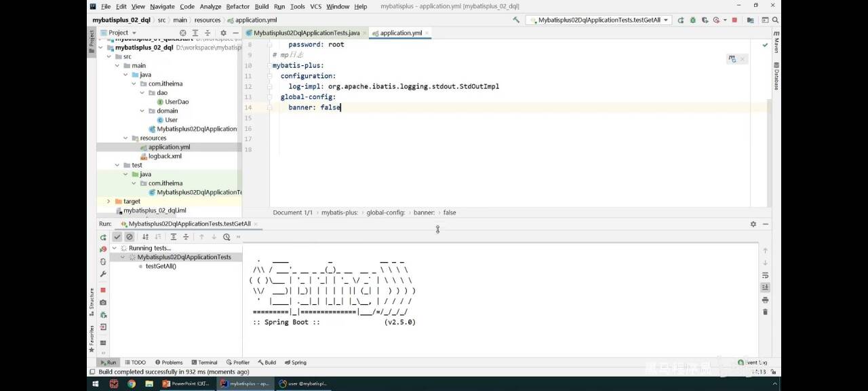The height and width of the screenshot is (391, 868).
Task: Click the red Stop button in top toolbar
Action: (x=734, y=20)
